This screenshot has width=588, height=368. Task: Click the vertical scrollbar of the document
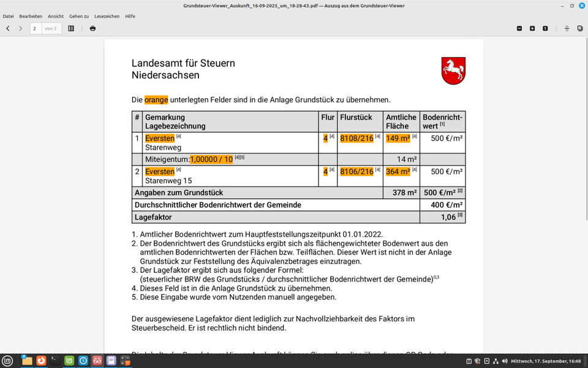click(585, 184)
